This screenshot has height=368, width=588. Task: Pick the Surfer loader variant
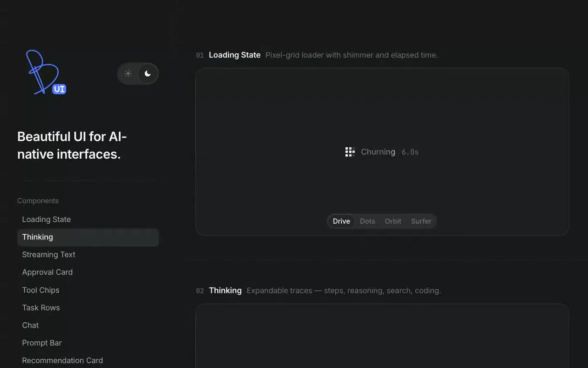[x=421, y=221]
